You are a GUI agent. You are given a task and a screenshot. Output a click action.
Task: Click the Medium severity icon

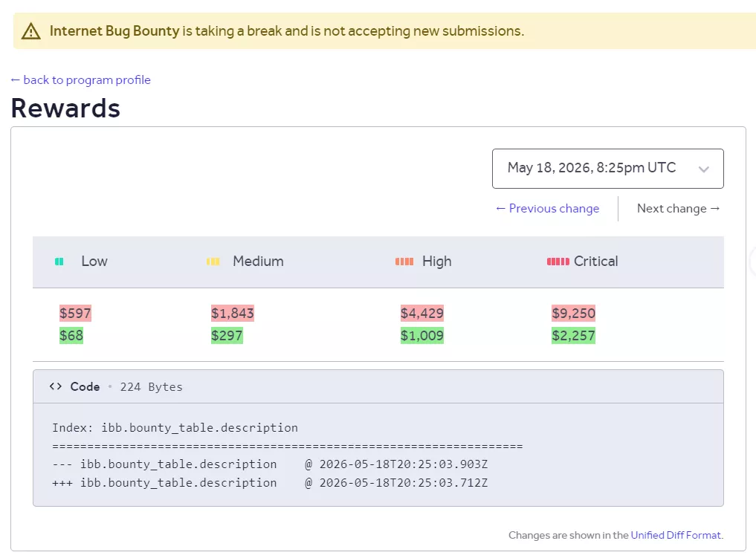coord(213,262)
